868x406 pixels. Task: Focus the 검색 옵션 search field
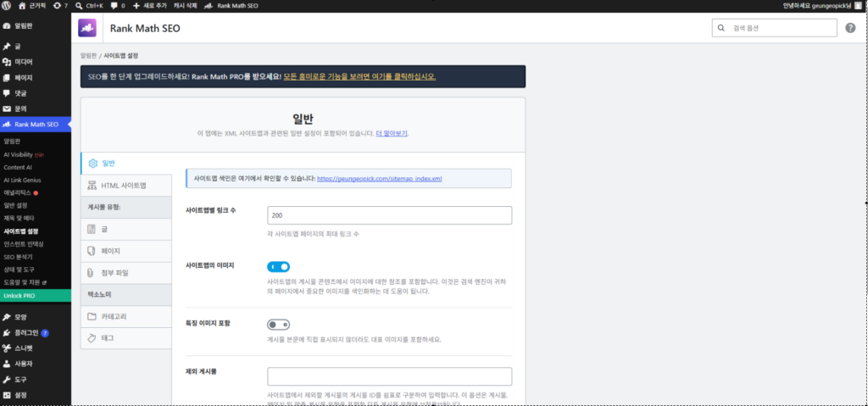tap(775, 28)
